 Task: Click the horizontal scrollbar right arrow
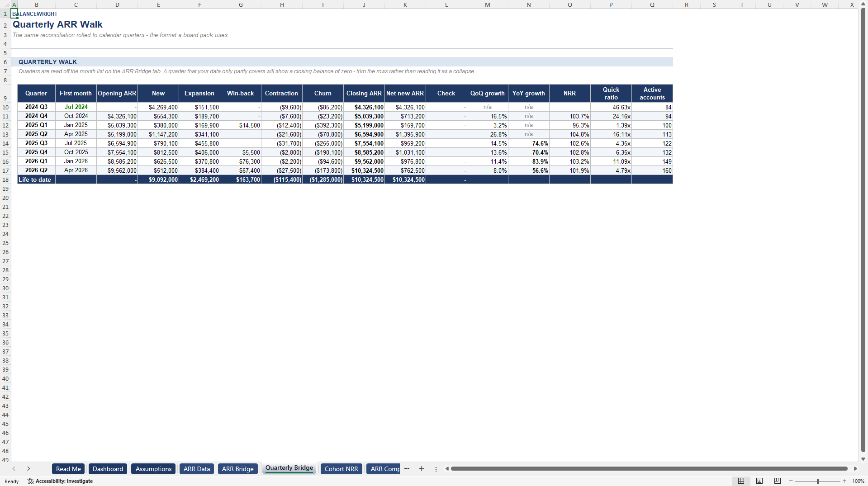(855, 469)
